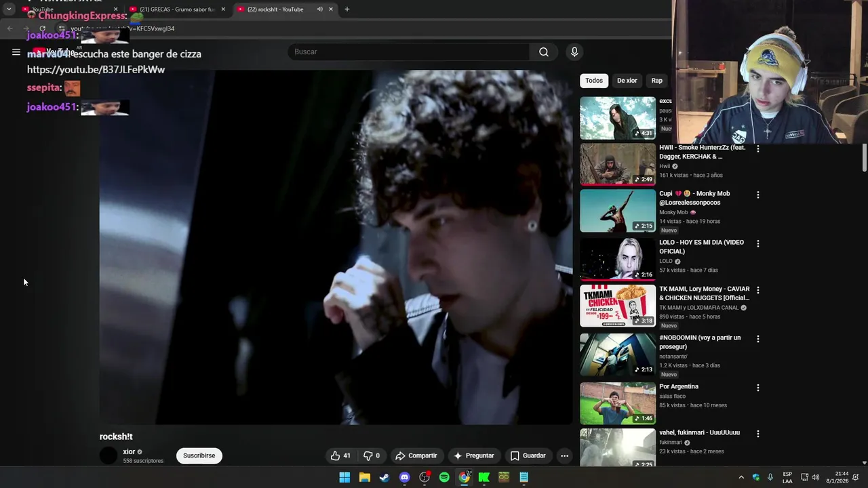Open Cupi Monky Mob thumbnail
The height and width of the screenshot is (488, 868).
[618, 210]
